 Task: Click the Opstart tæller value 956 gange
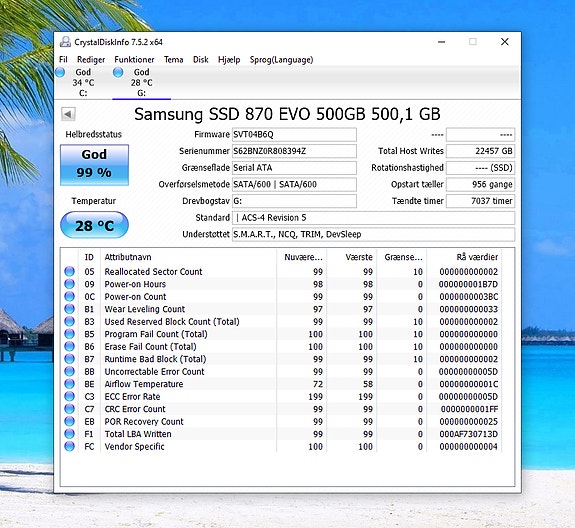(x=480, y=184)
